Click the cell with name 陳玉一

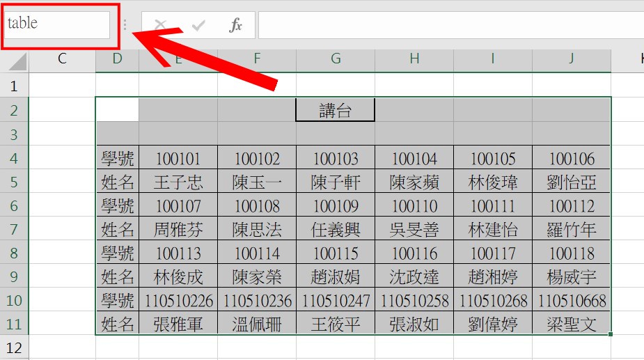pos(257,182)
